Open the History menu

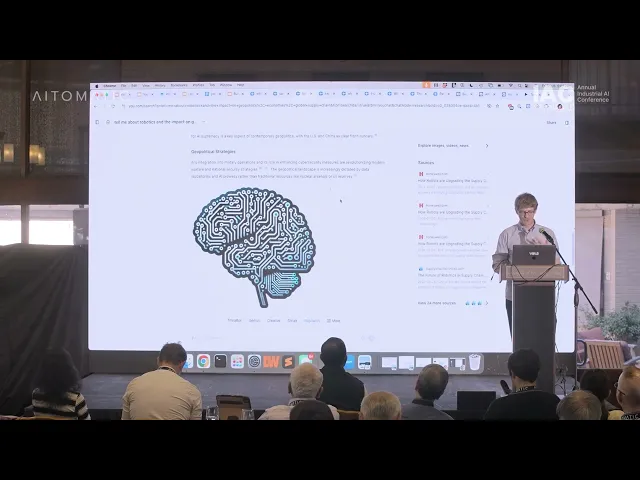click(x=160, y=86)
